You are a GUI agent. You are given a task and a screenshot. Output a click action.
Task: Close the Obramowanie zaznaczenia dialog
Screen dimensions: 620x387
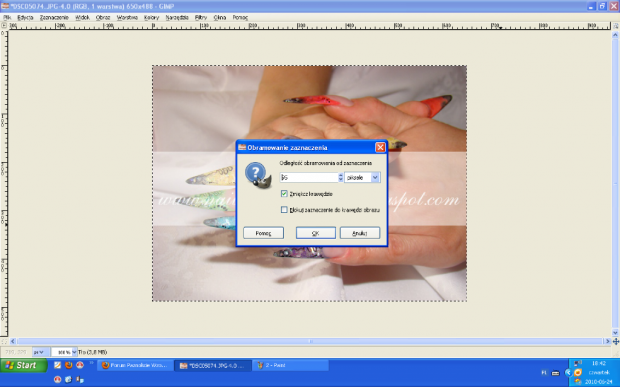(x=380, y=147)
